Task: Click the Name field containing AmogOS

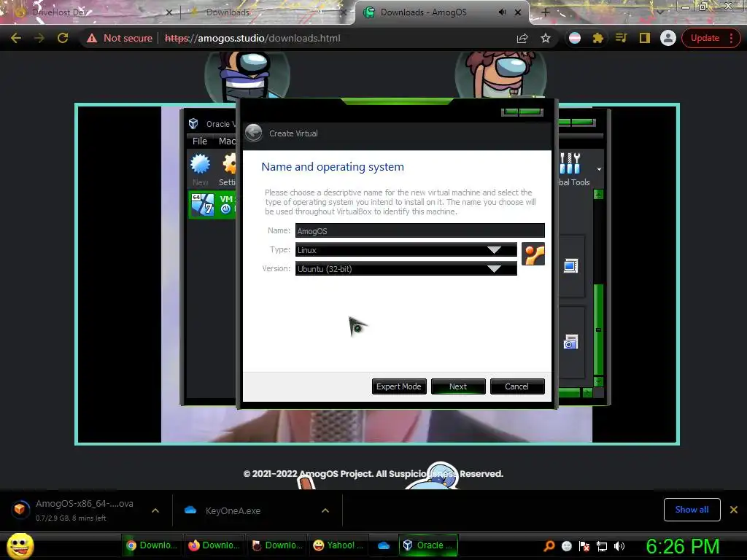Action: coord(419,231)
